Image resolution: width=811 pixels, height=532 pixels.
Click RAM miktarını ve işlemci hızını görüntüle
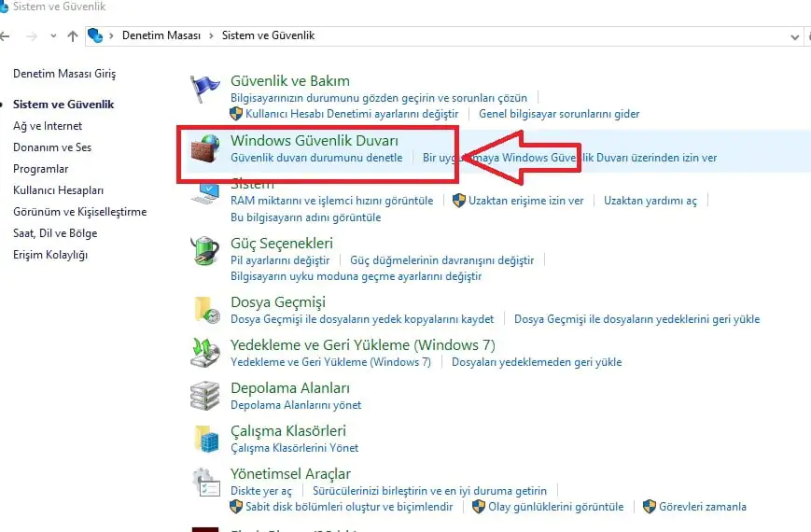[x=332, y=201]
